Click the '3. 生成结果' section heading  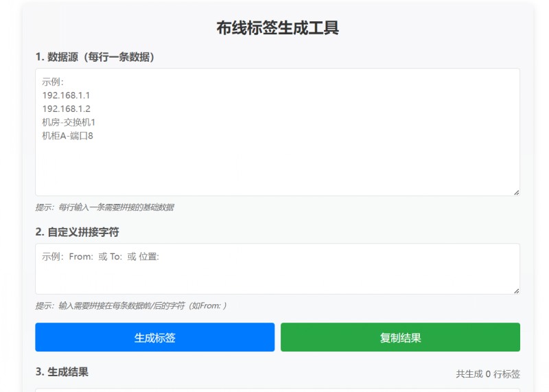(62, 371)
